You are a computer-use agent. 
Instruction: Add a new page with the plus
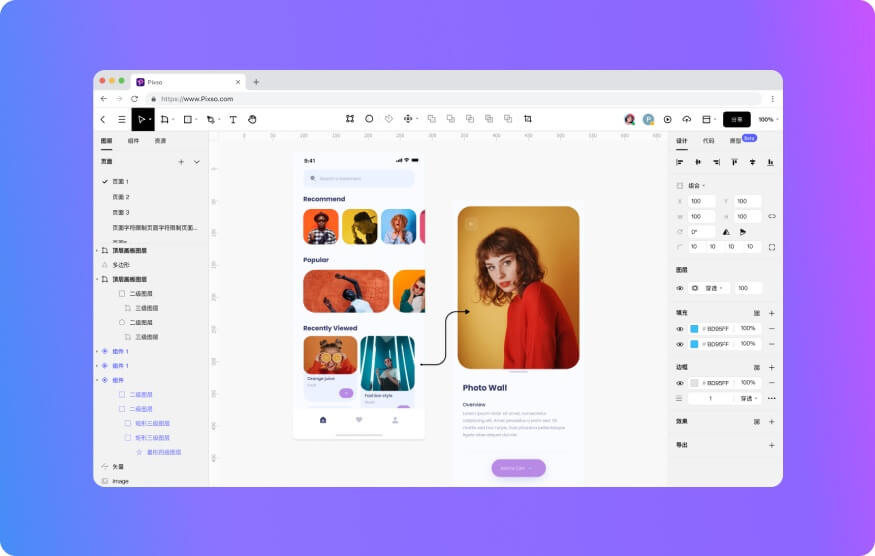pos(181,162)
